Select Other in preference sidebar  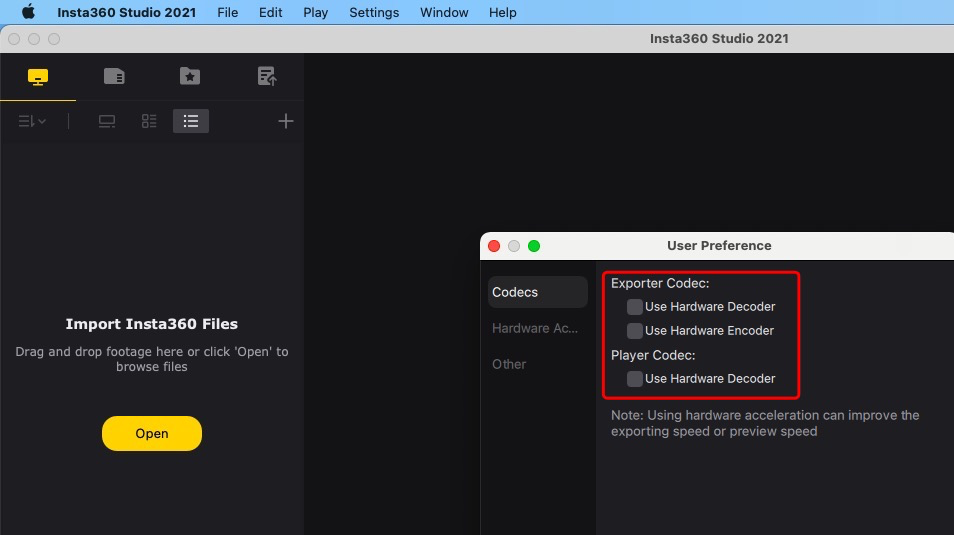(509, 364)
